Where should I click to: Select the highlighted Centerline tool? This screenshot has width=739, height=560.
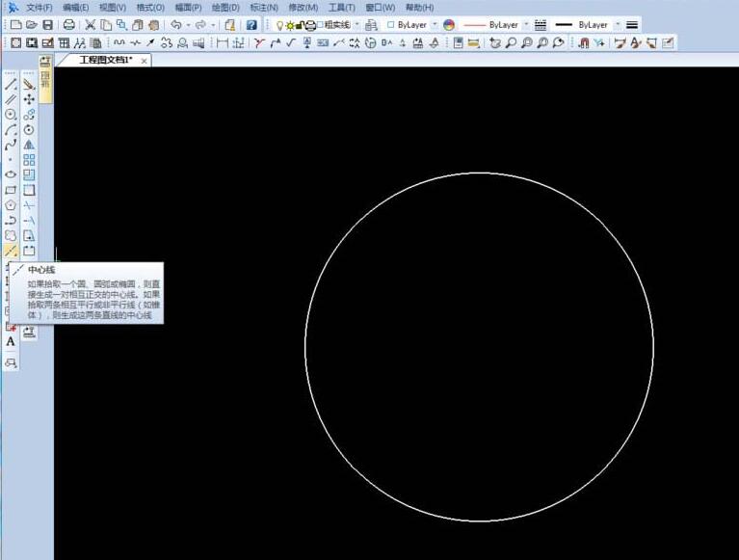point(11,251)
